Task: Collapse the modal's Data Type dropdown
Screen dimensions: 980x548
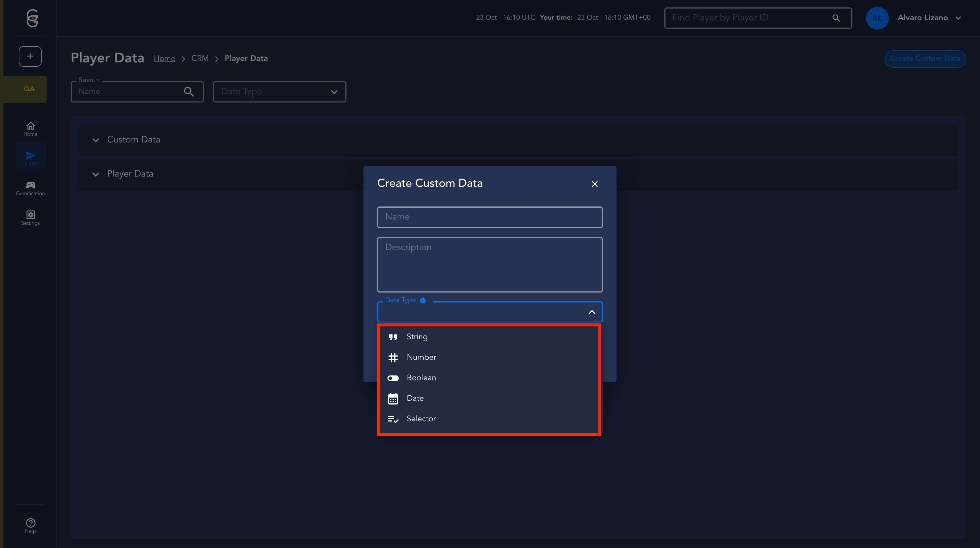Action: (x=592, y=312)
